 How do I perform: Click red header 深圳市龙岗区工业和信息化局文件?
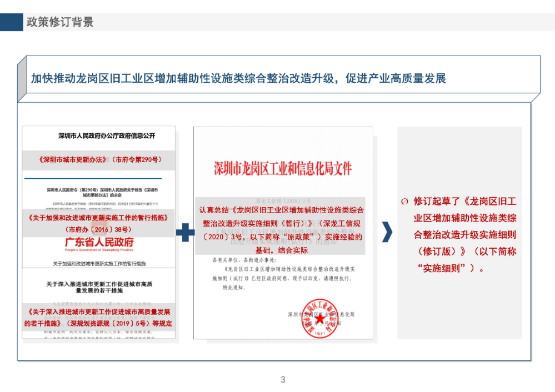pos(282,169)
